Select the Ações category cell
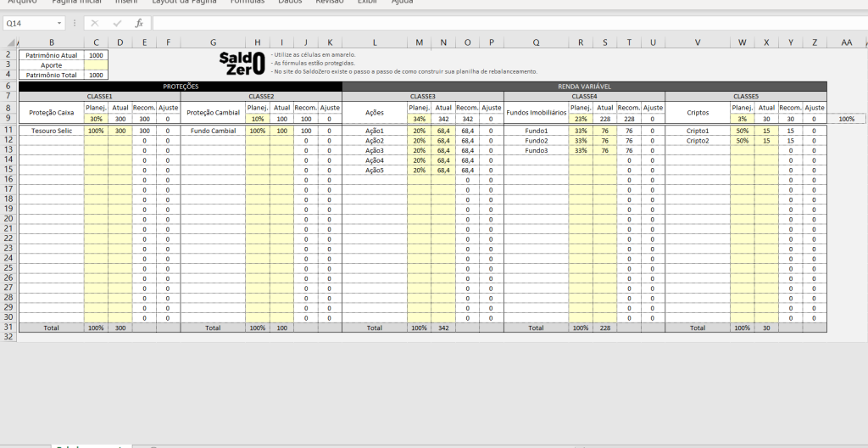This screenshot has height=448, width=868. tap(374, 113)
